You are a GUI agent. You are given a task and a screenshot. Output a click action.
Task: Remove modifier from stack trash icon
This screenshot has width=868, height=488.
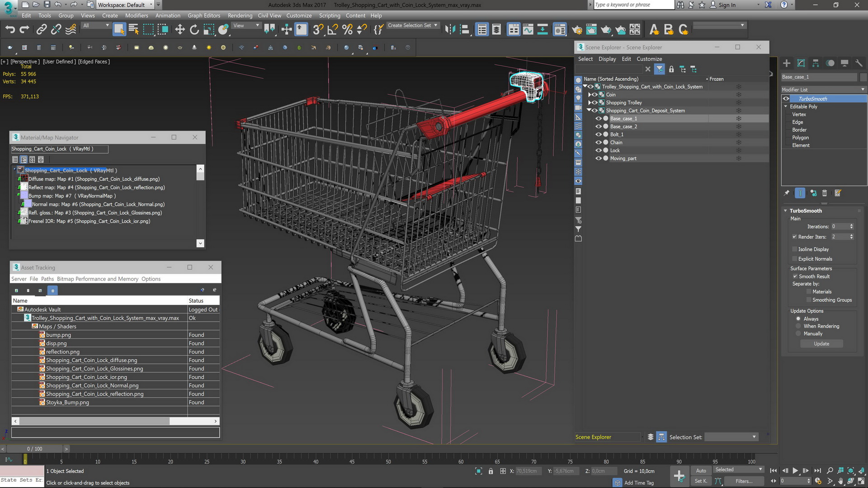pyautogui.click(x=825, y=193)
